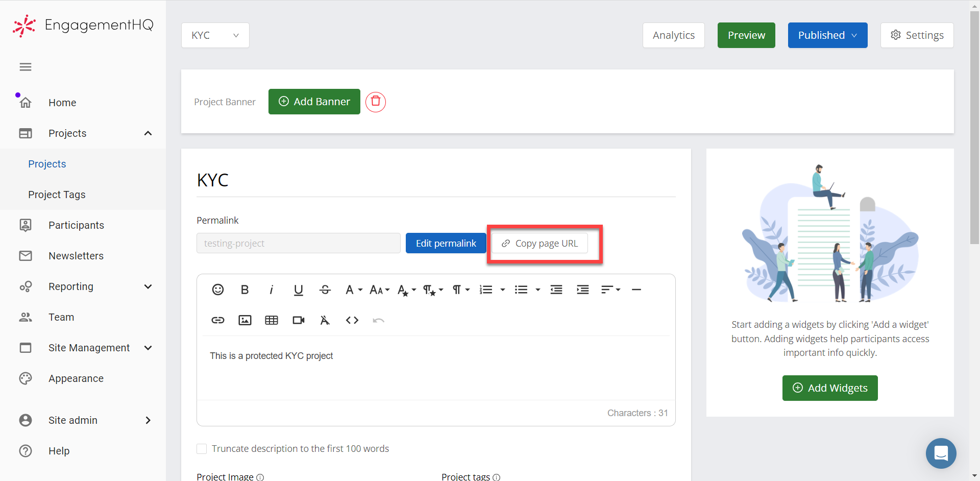Insert a table in the editor
The image size is (980, 481).
[272, 320]
